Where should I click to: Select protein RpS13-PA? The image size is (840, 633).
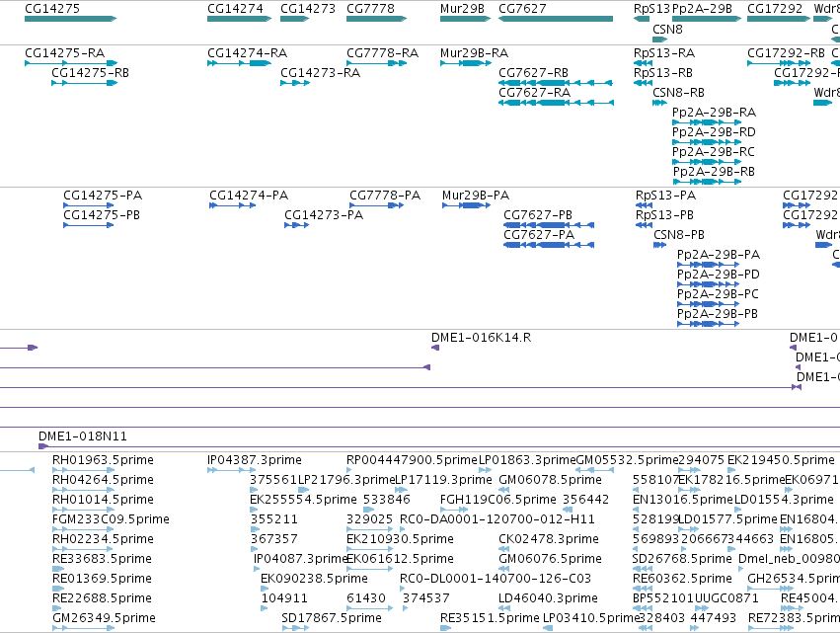666,196
